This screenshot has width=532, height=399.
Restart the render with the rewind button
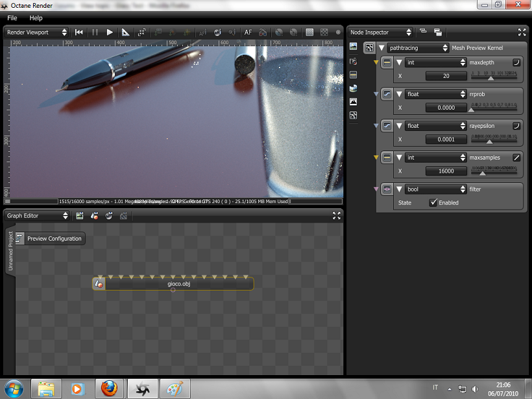coord(79,32)
